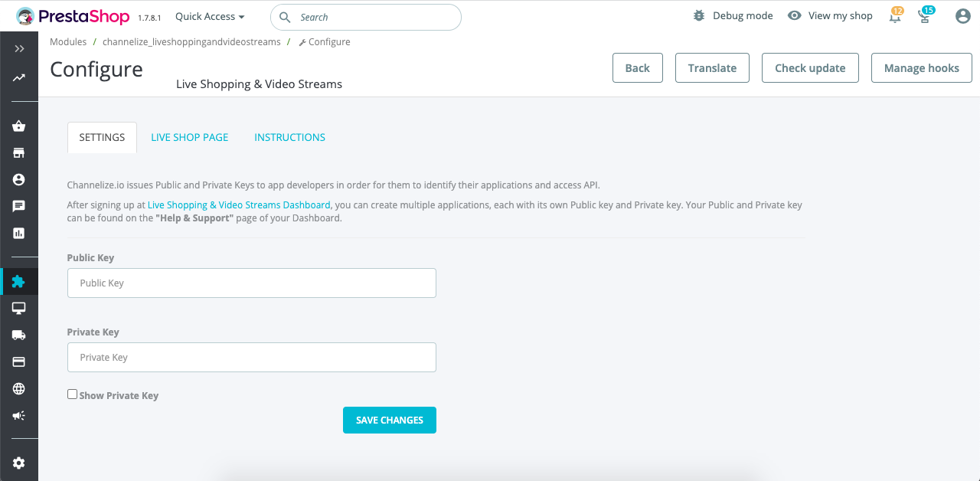Viewport: 980px width, 481px height.
Task: Open Catalog store icon in sidebar
Action: (19, 153)
